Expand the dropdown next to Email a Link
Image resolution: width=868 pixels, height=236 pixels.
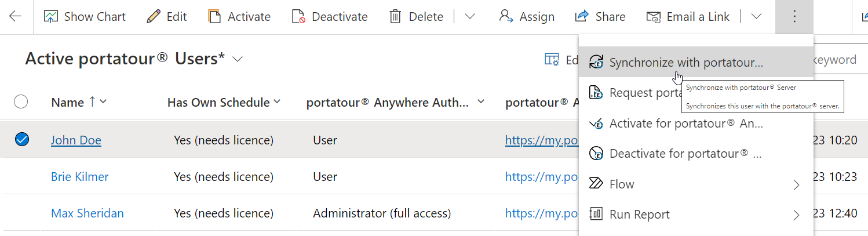point(756,17)
